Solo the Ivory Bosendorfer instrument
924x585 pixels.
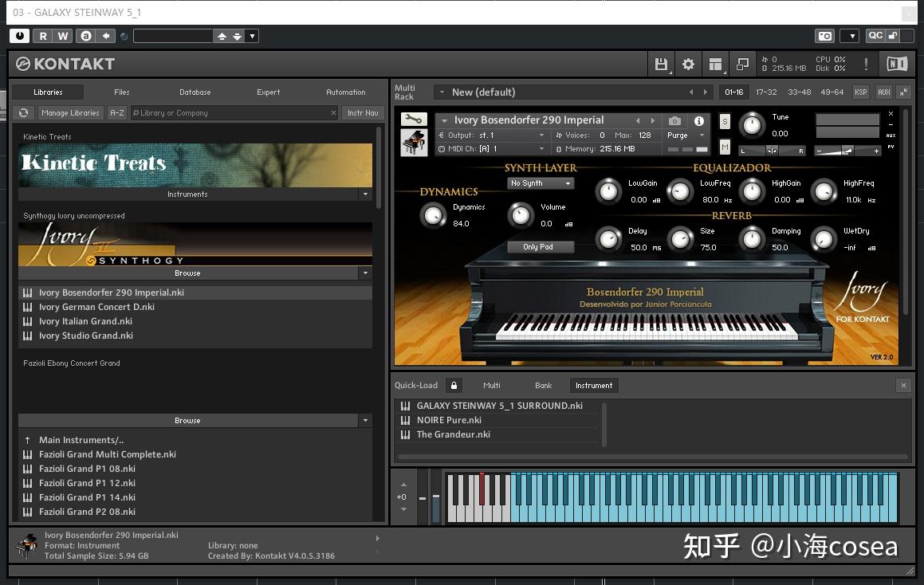[725, 121]
